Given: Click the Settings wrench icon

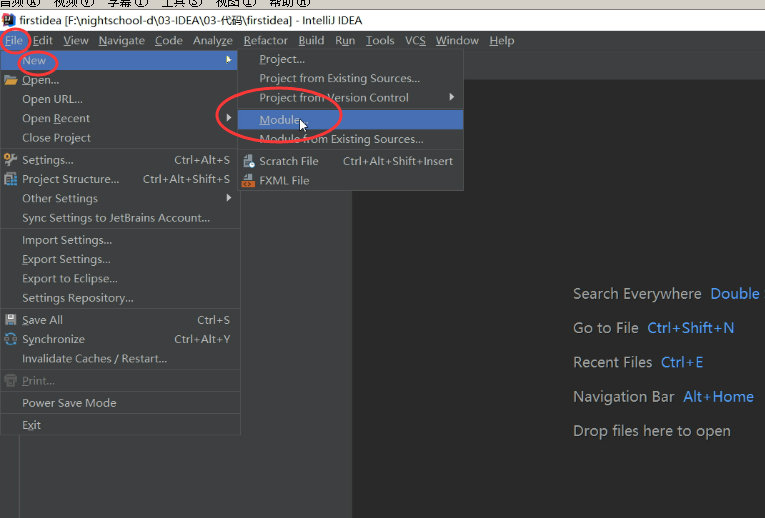Looking at the screenshot, I should (x=10, y=159).
